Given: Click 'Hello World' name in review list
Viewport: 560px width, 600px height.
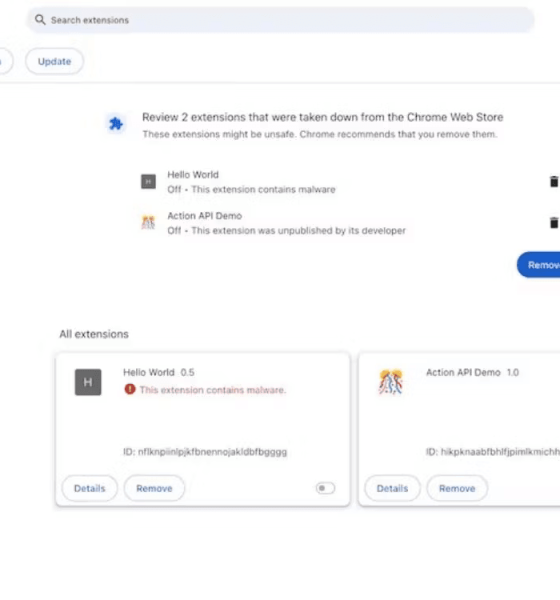Looking at the screenshot, I should tap(193, 175).
